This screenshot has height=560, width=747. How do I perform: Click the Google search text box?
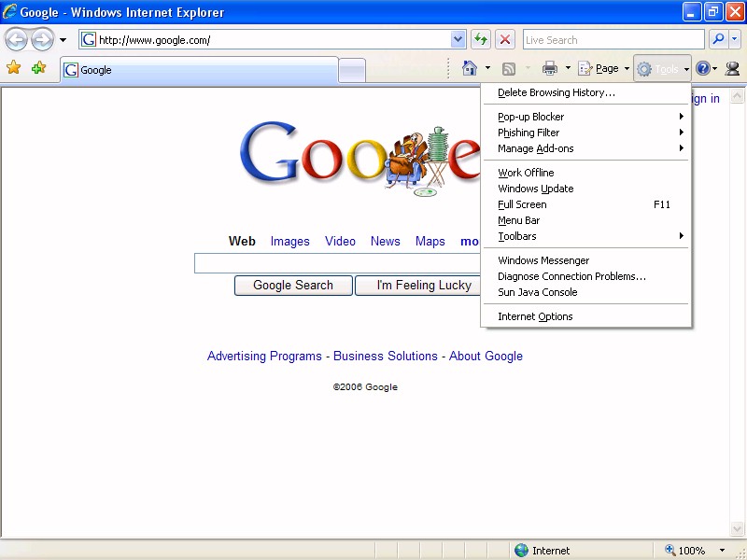click(338, 263)
